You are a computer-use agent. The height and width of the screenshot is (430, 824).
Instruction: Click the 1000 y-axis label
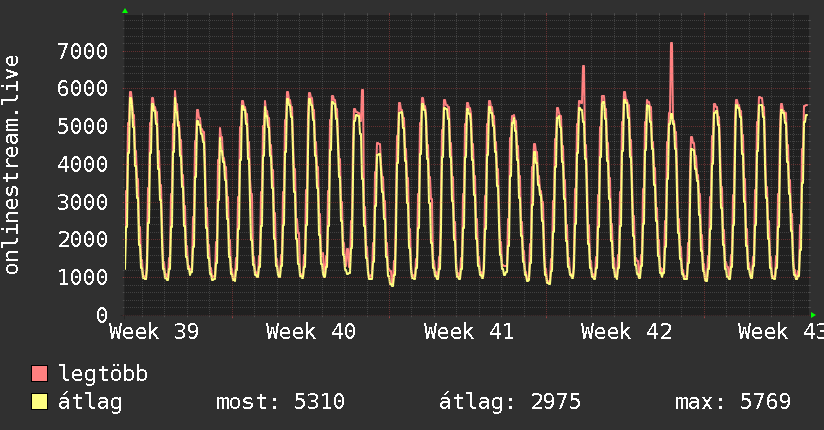point(83,278)
